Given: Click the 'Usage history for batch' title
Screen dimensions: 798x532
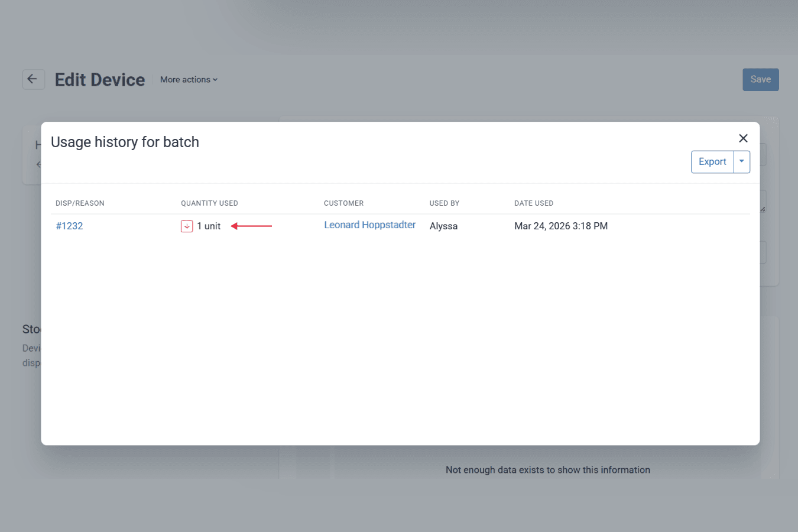Looking at the screenshot, I should point(125,142).
